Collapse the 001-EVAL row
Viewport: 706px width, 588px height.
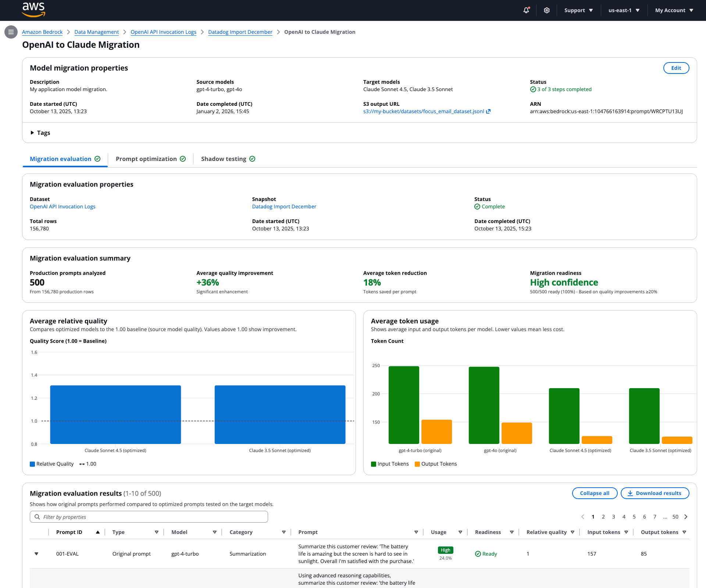point(36,554)
